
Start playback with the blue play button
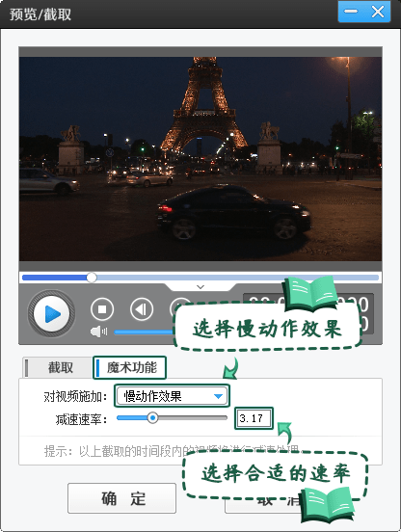tap(51, 313)
